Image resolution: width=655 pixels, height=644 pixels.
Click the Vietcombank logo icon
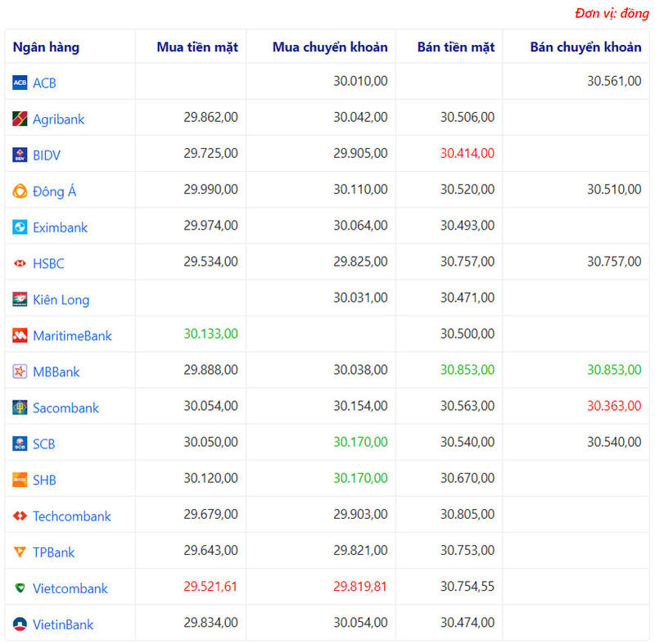coord(20,588)
